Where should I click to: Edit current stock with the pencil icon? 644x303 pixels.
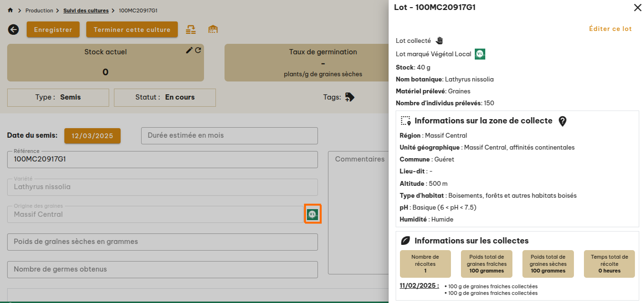[189, 50]
